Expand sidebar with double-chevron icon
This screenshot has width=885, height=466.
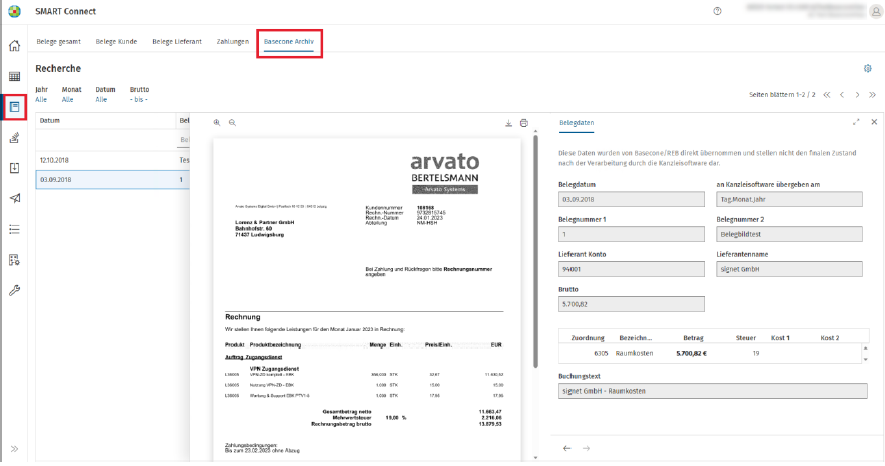[15, 449]
